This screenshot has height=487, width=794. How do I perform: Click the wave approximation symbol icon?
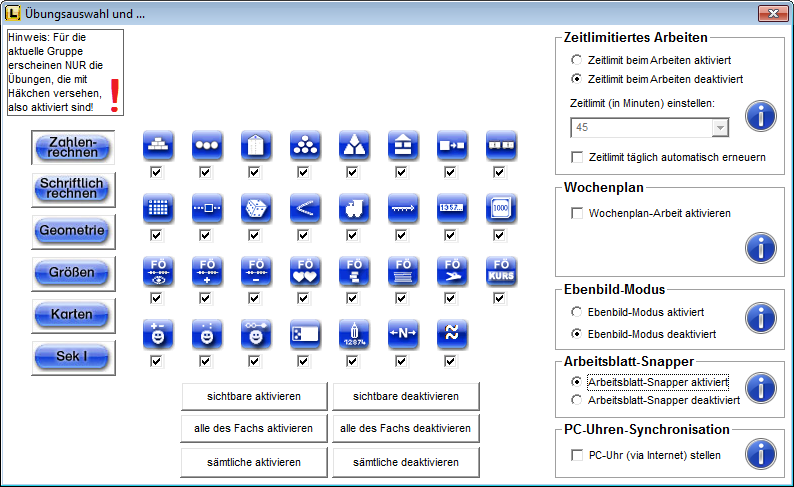451,333
